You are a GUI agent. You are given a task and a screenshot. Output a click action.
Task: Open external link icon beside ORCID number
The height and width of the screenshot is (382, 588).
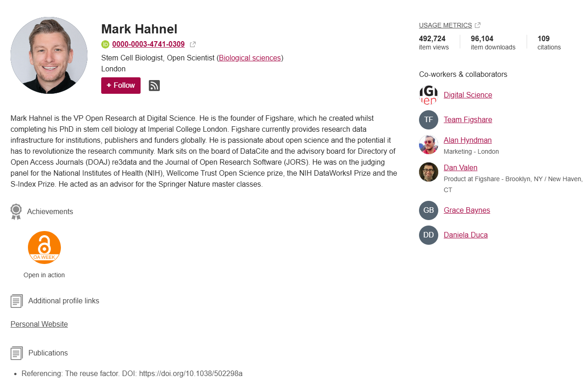tap(193, 44)
